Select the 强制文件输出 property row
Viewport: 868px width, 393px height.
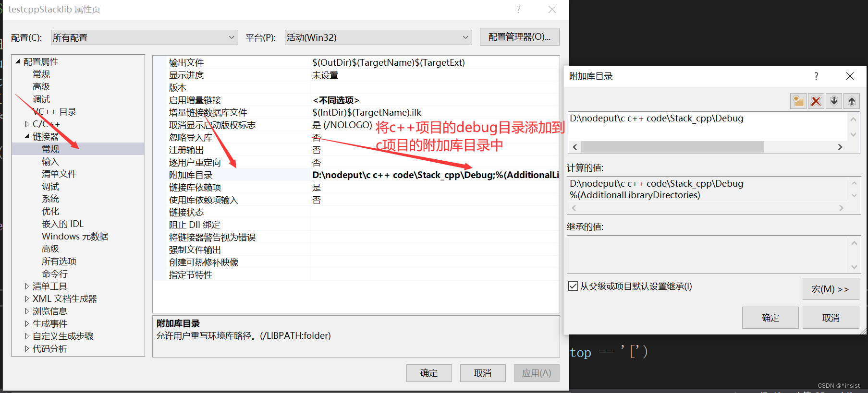point(356,250)
